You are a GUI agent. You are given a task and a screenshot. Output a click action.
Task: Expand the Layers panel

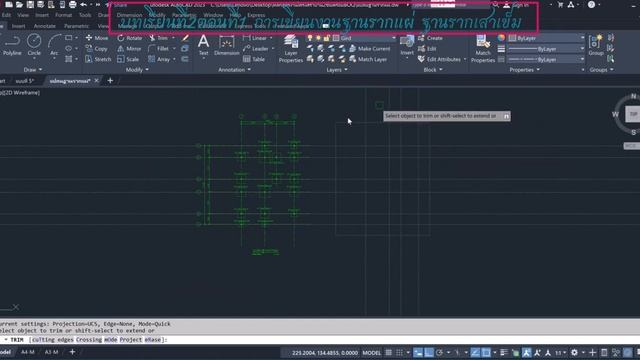click(x=337, y=70)
